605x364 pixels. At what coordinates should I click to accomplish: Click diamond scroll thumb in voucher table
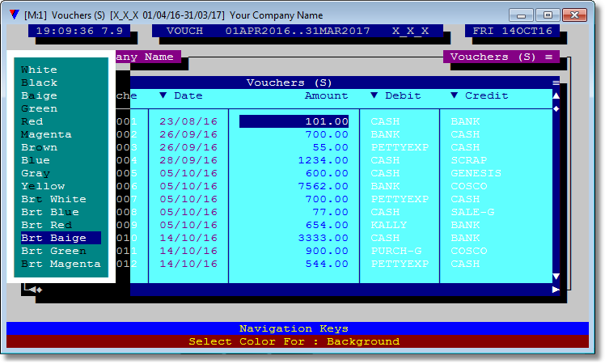pyautogui.click(x=556, y=109)
